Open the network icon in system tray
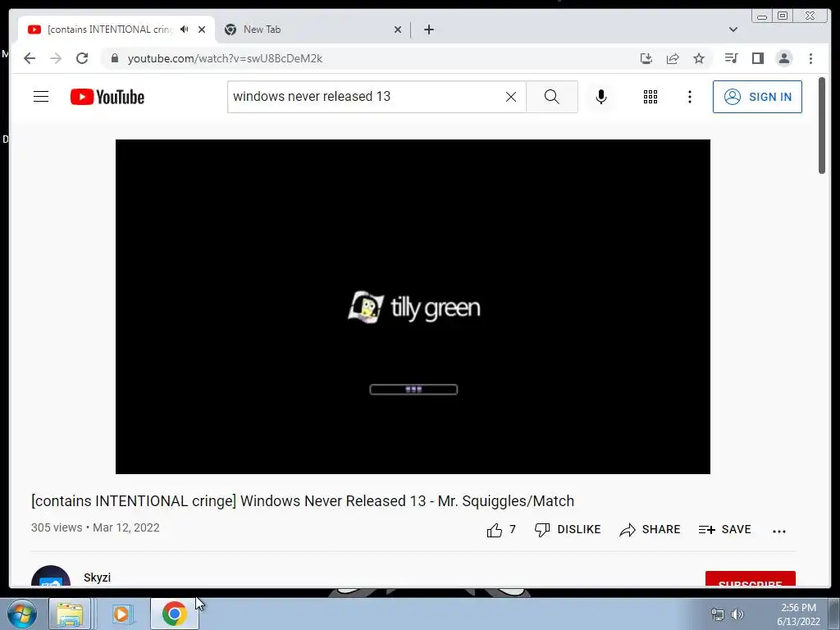Screen dimensions: 840x630 pos(717,614)
